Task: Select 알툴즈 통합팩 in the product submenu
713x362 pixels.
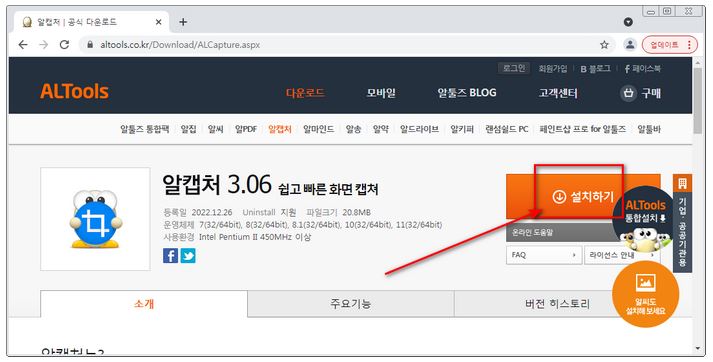Action: click(x=145, y=129)
